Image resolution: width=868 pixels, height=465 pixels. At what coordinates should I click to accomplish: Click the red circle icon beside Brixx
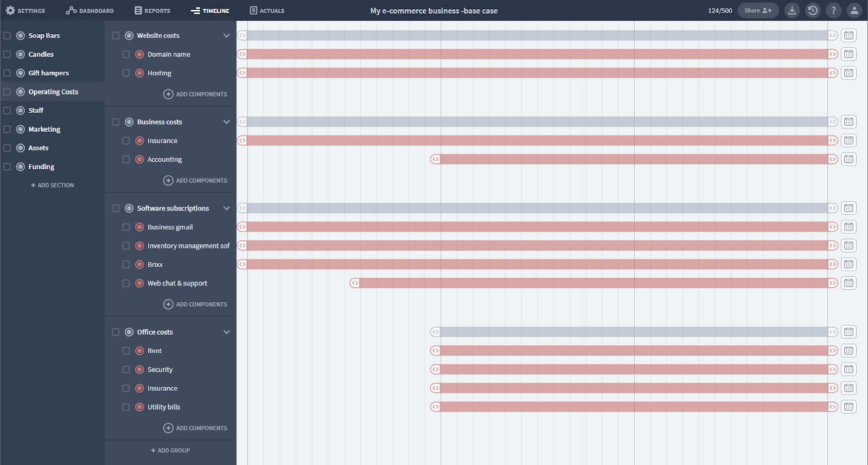pyautogui.click(x=139, y=264)
